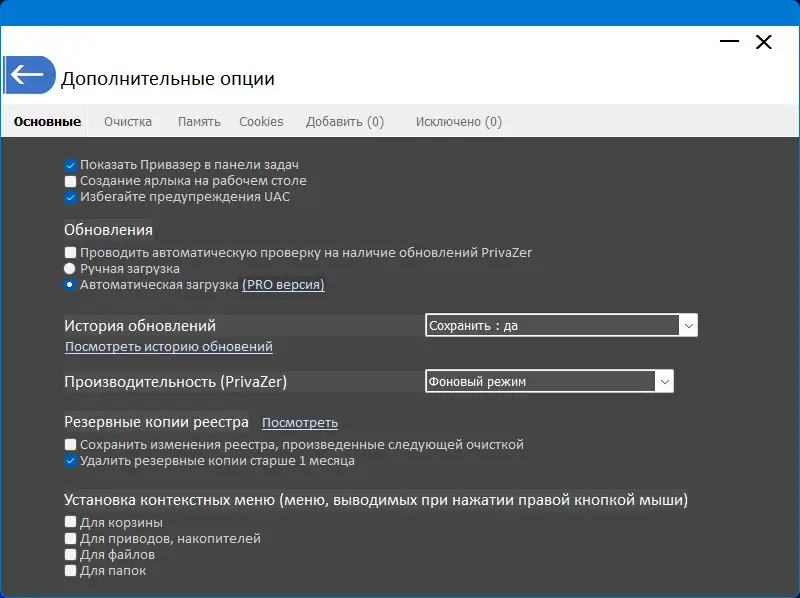Enable создание ярлыка на рабочем столе
Image resolution: width=800 pixels, height=598 pixels.
tap(69, 181)
